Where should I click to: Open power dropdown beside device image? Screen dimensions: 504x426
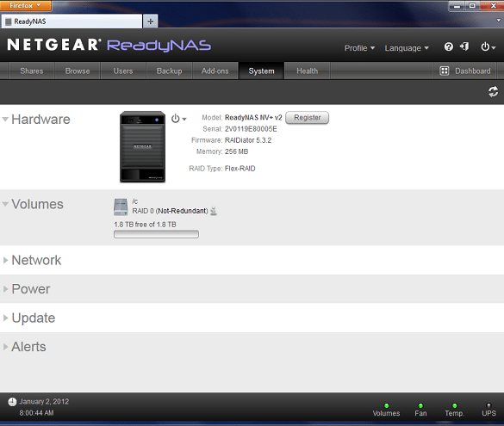(x=178, y=119)
